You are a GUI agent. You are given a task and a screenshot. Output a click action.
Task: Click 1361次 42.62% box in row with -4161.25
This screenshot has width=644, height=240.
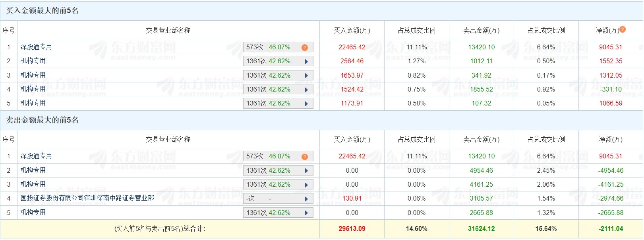click(x=278, y=185)
